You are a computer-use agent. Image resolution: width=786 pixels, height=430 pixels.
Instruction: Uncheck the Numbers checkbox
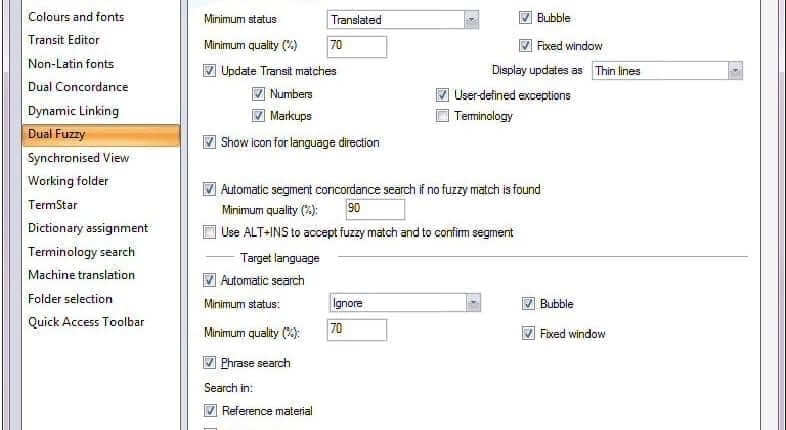260,94
